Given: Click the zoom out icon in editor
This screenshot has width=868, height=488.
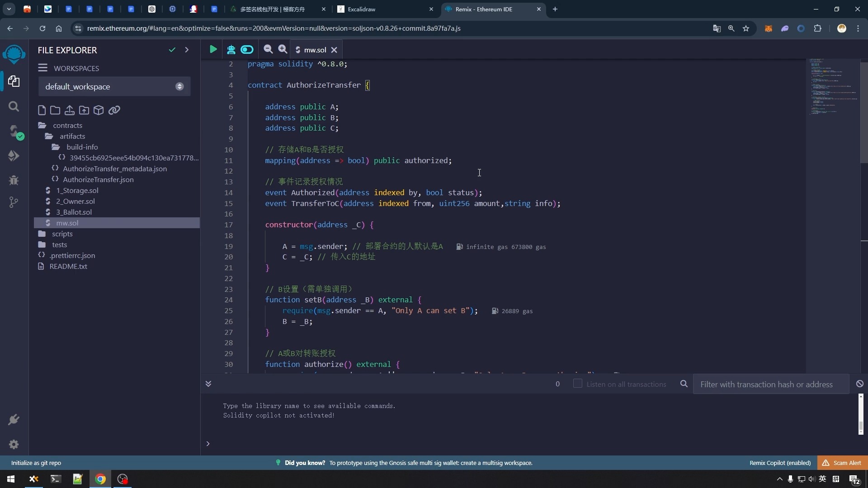Looking at the screenshot, I should tap(268, 49).
